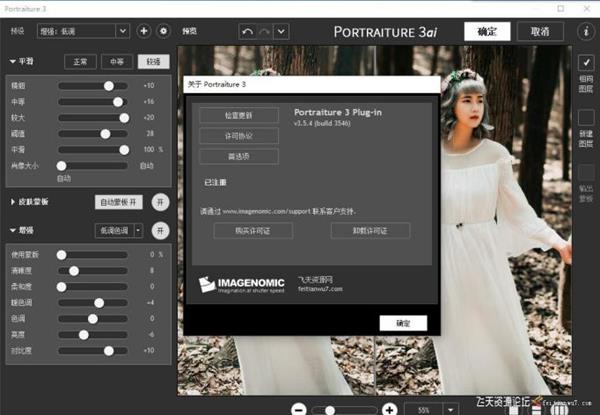The image size is (600, 415).
Task: Click 确定 to close the About dialog
Action: pyautogui.click(x=403, y=323)
